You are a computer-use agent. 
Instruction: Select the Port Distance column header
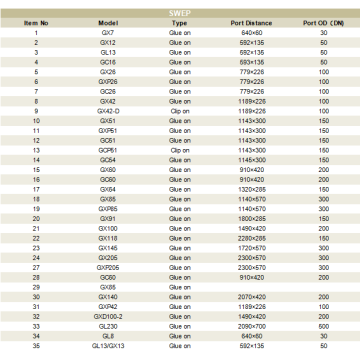252,23
